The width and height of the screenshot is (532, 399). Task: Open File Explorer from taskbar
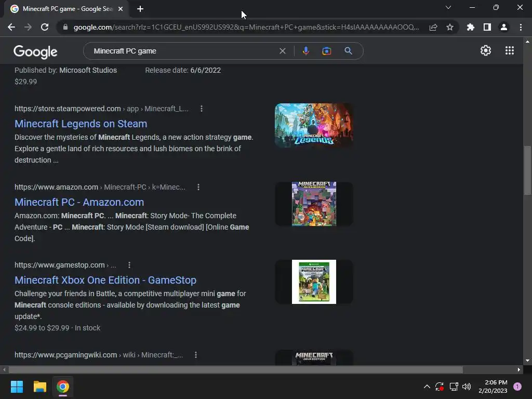(x=39, y=387)
